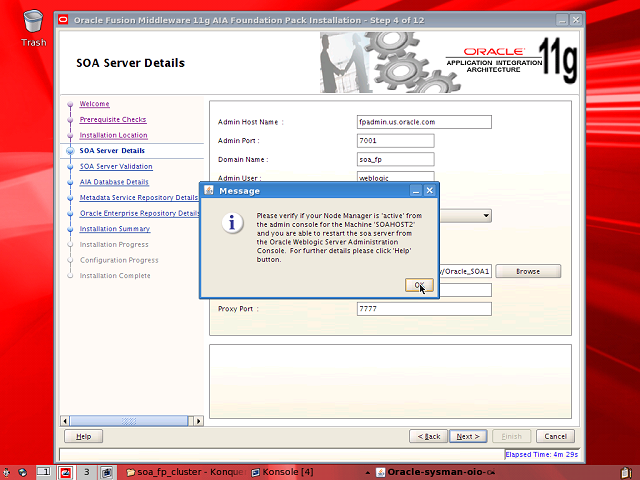Click the step list horizontal scrollbar thumb

point(129,421)
